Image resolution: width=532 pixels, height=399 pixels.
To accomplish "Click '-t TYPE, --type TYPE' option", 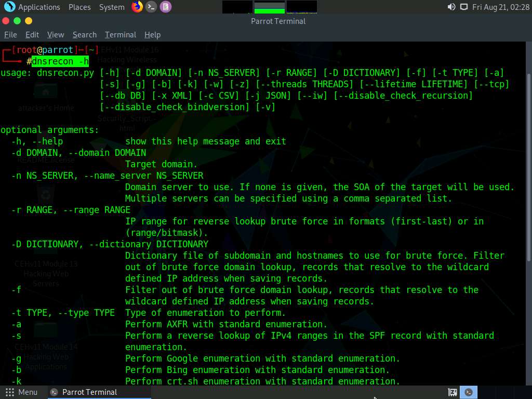I will pyautogui.click(x=63, y=313).
